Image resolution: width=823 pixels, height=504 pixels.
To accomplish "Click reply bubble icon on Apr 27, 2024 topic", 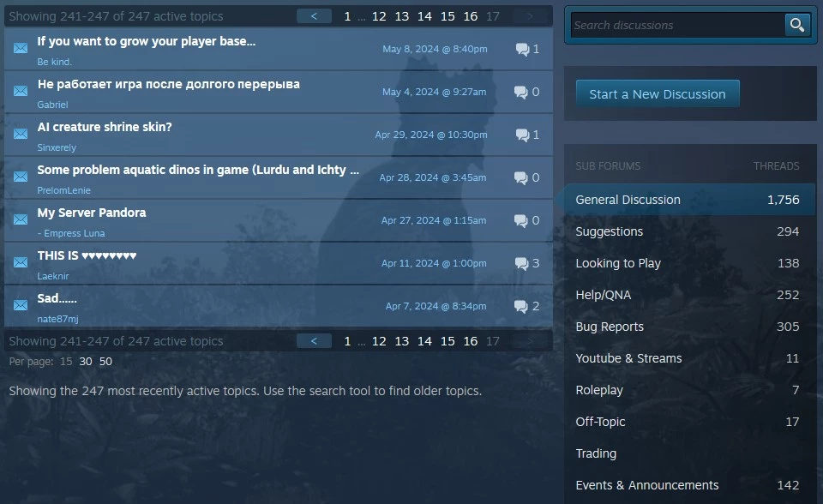I will coord(520,220).
